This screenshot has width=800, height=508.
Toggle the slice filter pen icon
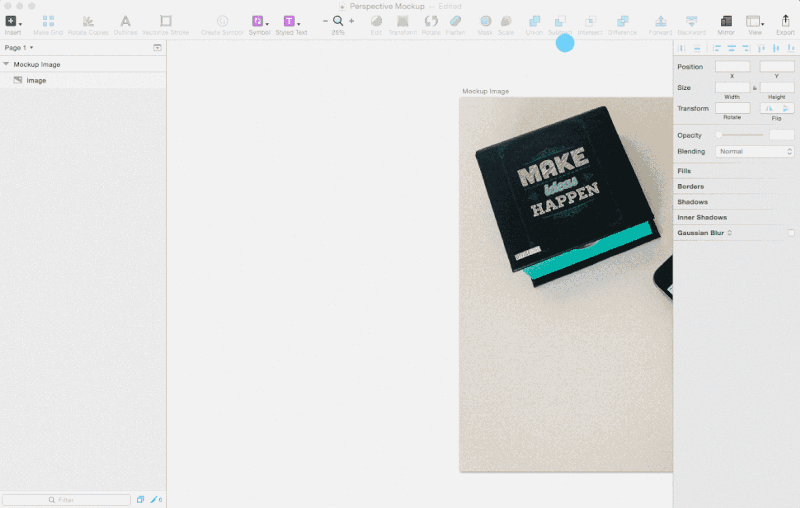point(156,500)
